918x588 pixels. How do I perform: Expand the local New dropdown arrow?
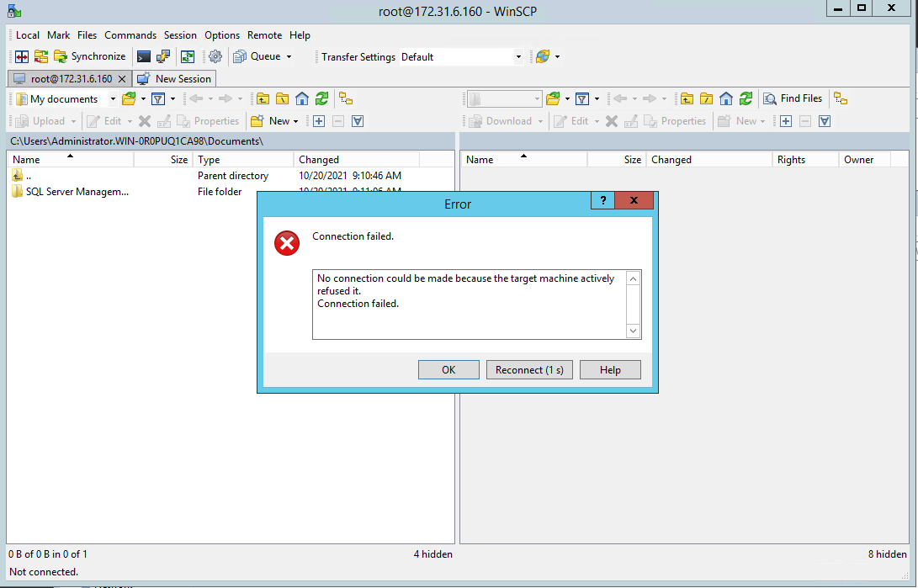(x=295, y=121)
